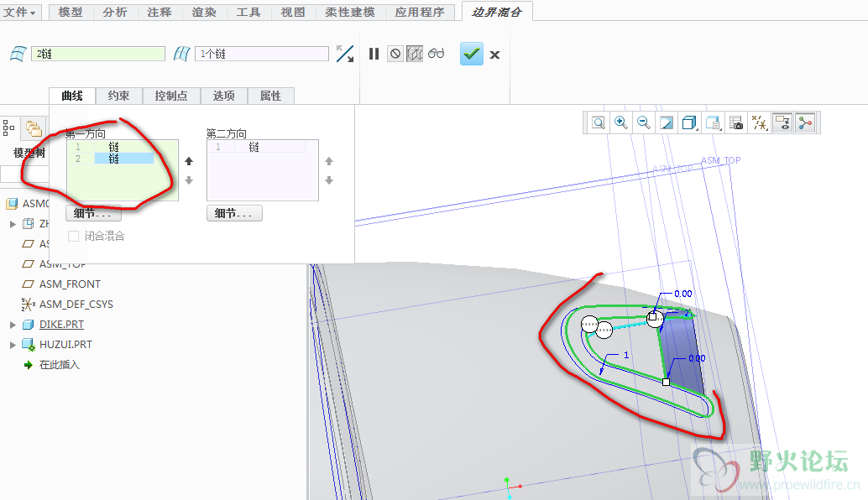868x500 pixels.
Task: Click the 1个链 second direction field
Action: [262, 54]
